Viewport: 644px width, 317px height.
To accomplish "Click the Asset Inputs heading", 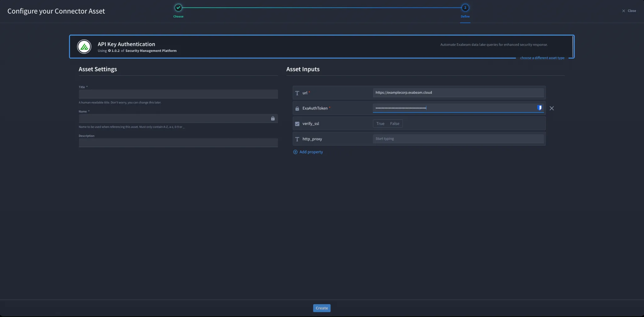I will tap(303, 69).
